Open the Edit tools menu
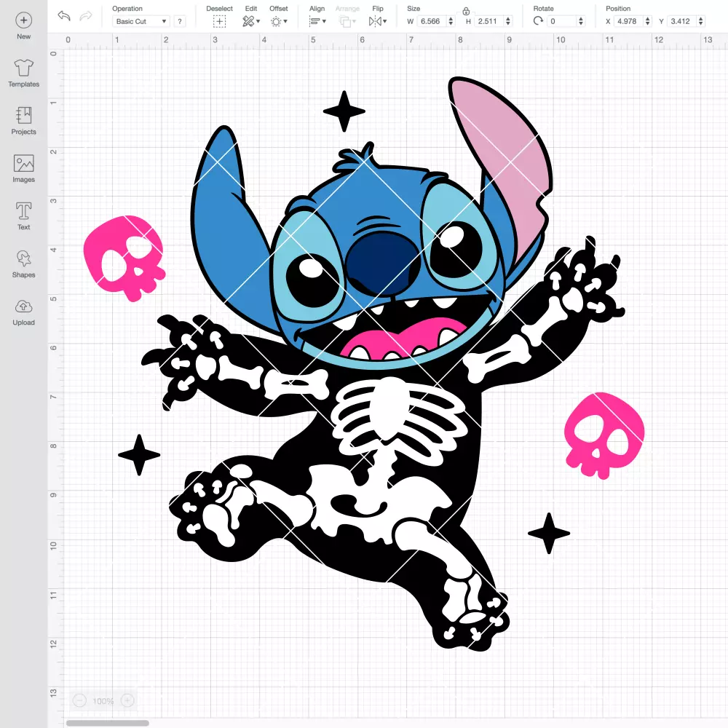The height and width of the screenshot is (728, 728). [x=250, y=21]
